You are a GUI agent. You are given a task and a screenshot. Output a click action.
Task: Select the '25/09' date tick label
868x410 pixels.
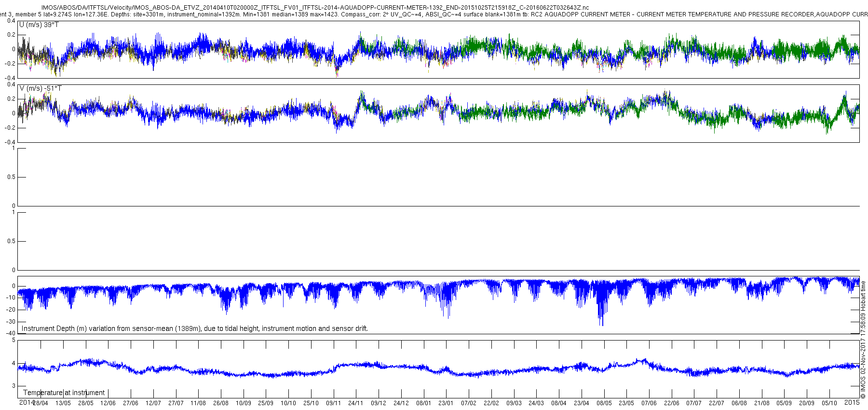coord(266,403)
